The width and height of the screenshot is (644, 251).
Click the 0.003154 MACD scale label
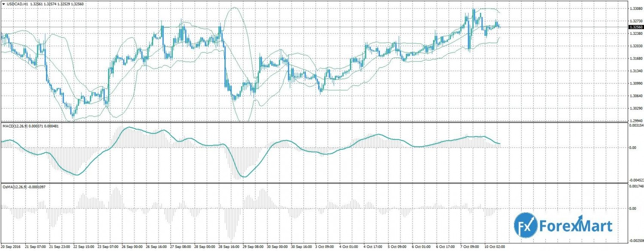pos(636,126)
